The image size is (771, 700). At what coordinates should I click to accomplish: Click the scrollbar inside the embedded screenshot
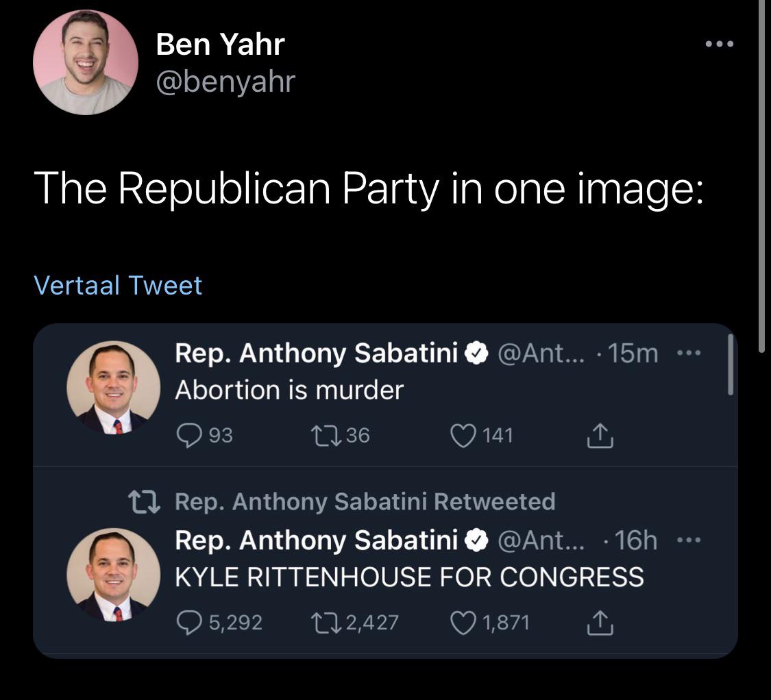(731, 365)
